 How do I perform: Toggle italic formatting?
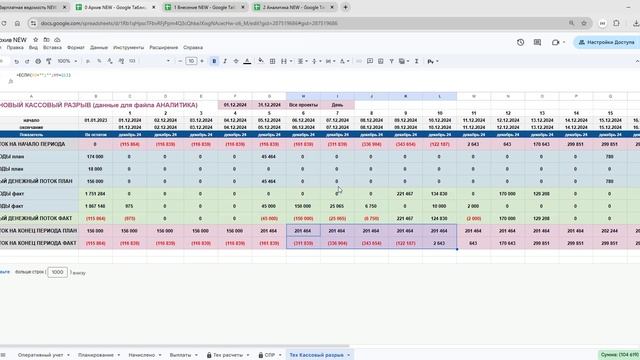pos(225,61)
